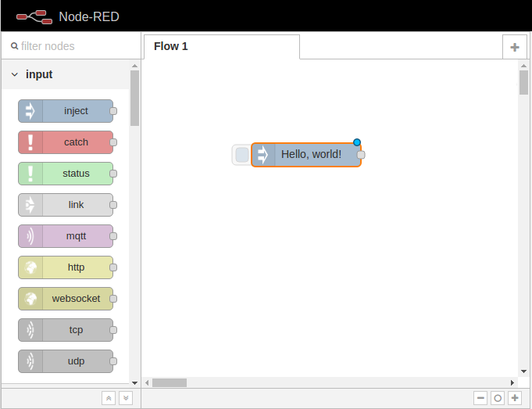Switch to the Flow 1 tab
The height and width of the screenshot is (409, 532).
pyautogui.click(x=222, y=47)
